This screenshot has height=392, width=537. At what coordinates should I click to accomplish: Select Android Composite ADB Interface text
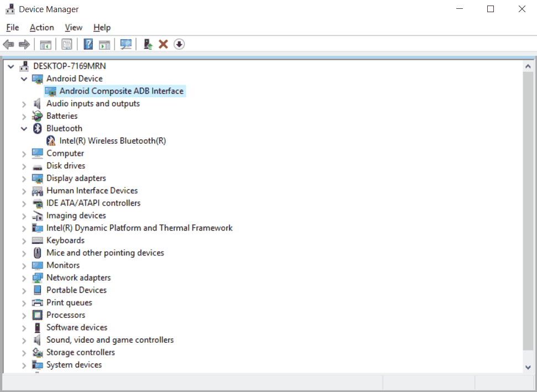122,91
